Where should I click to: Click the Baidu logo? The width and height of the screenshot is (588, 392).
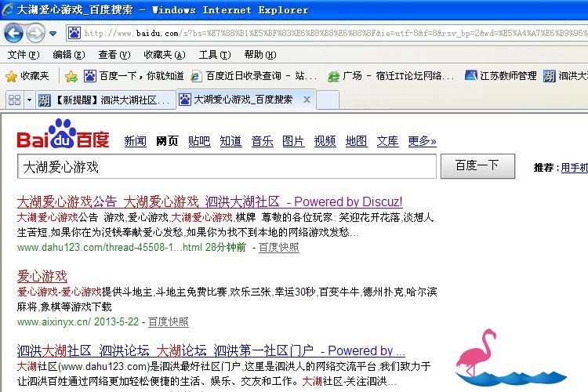(x=63, y=134)
